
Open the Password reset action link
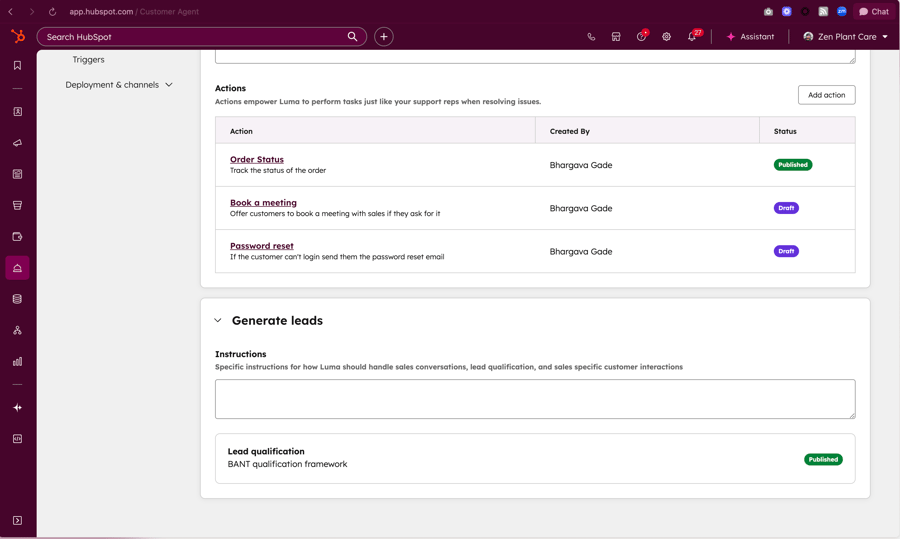pos(262,246)
